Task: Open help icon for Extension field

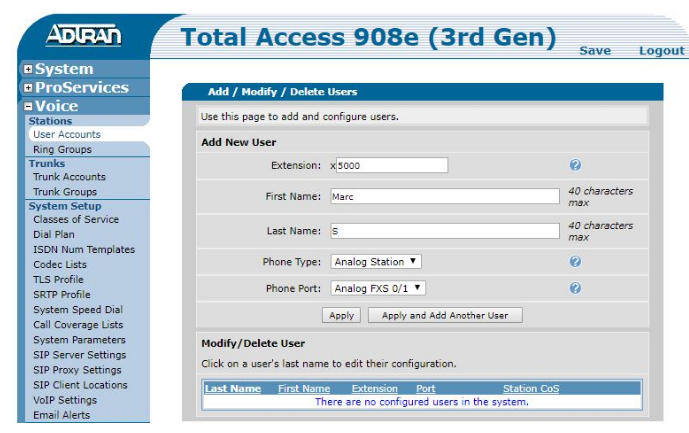Action: [575, 165]
